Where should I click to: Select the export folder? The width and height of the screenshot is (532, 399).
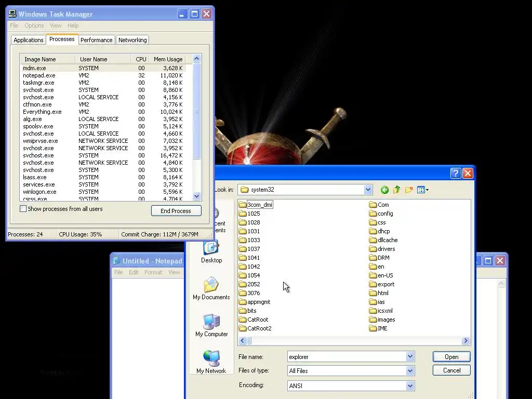(382, 284)
